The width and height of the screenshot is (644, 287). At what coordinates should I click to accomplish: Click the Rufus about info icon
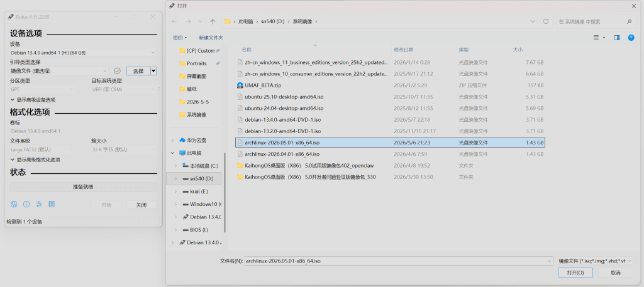pos(26,204)
